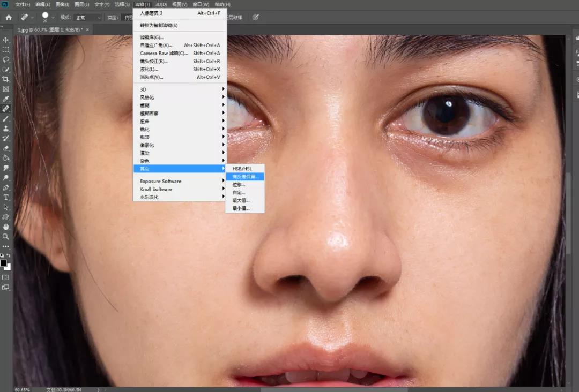
Task: Pick the Eyedropper tool
Action: click(6, 99)
